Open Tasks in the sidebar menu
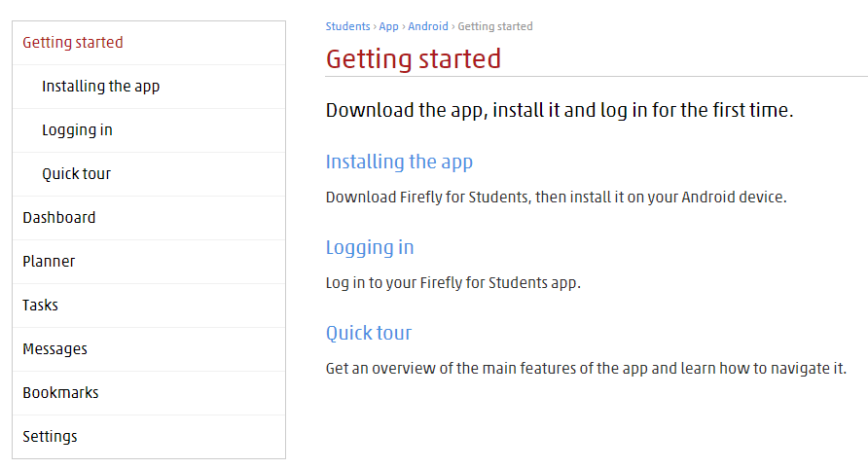The image size is (868, 469). [149, 306]
